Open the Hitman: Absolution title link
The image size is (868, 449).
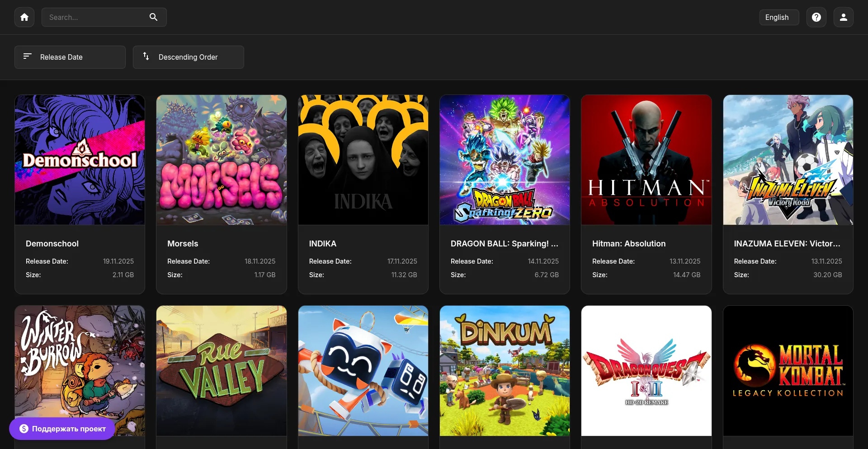628,244
